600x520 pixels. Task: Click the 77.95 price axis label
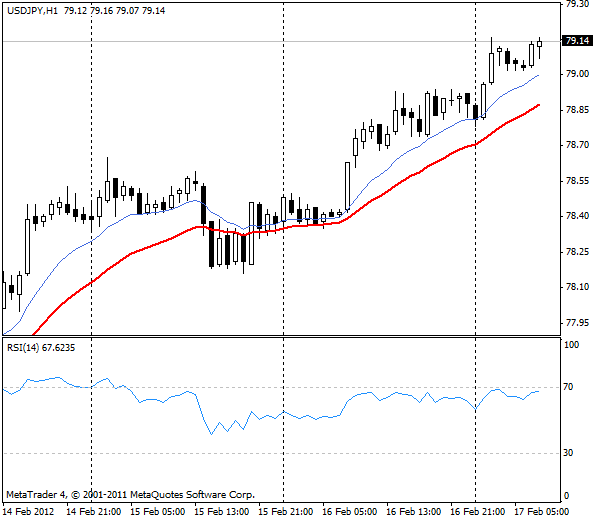[x=577, y=323]
